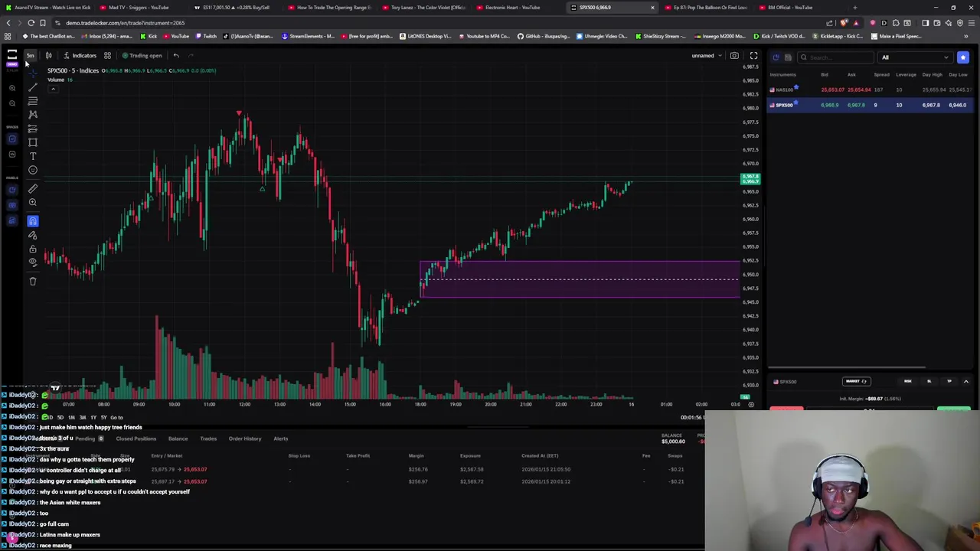This screenshot has height=551, width=980.
Task: Open Pending orders tab
Action: [89, 439]
